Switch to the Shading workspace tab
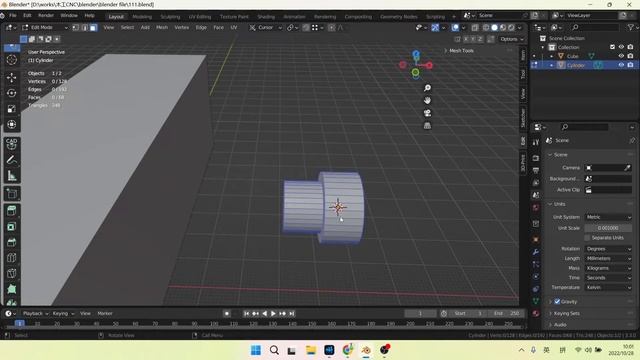640x360 pixels. (266, 17)
